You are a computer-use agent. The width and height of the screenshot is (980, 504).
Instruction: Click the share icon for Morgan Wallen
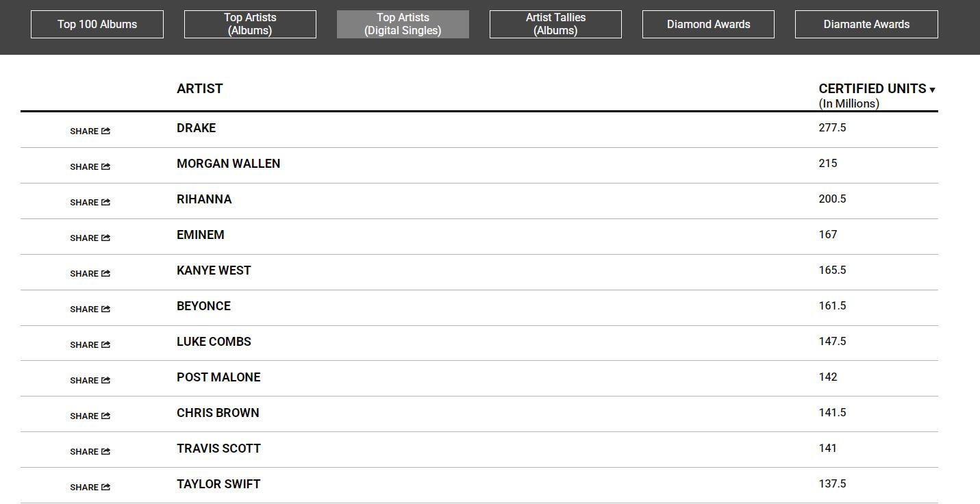(105, 166)
